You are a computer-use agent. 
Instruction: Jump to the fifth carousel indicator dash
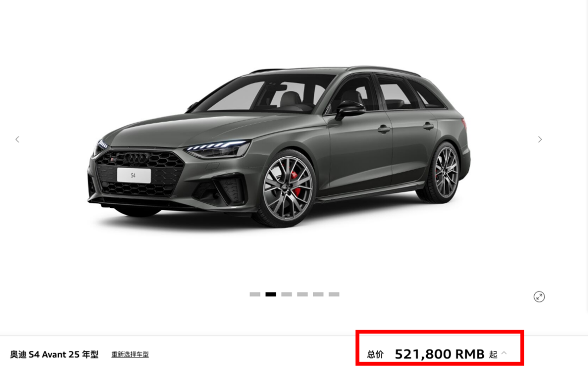coord(318,294)
